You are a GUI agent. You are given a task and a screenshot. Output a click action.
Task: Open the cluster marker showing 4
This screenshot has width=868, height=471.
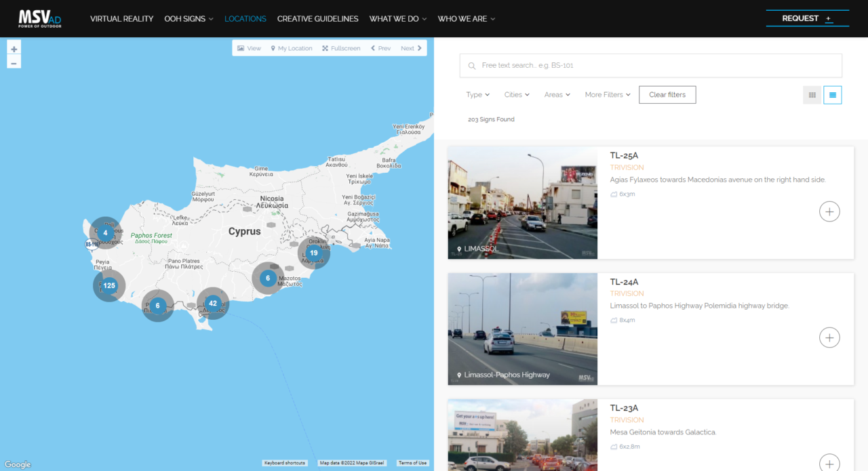(x=105, y=232)
